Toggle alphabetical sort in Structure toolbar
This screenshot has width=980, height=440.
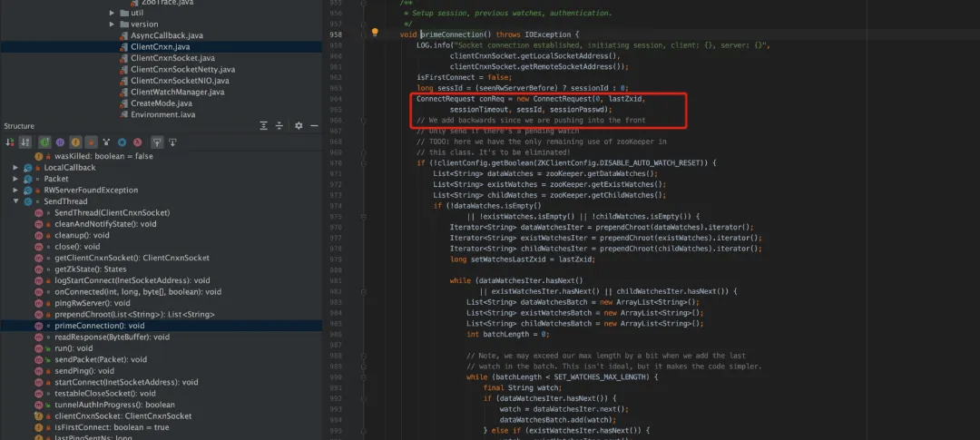tap(25, 142)
